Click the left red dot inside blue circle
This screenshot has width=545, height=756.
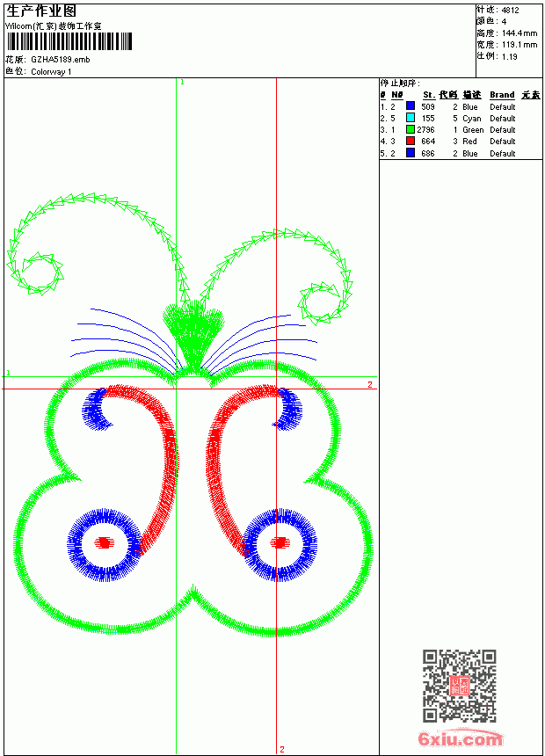(104, 542)
